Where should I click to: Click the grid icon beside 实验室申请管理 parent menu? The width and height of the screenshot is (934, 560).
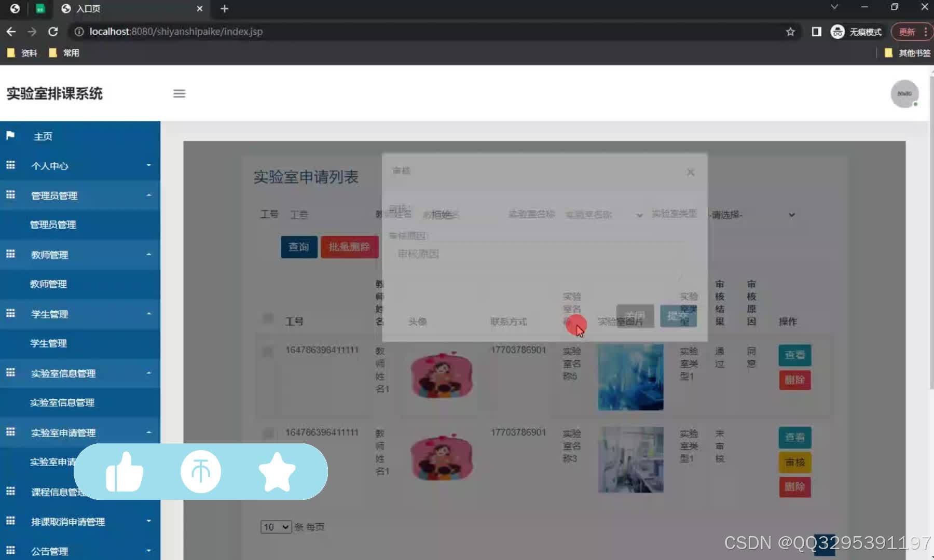[x=10, y=432]
